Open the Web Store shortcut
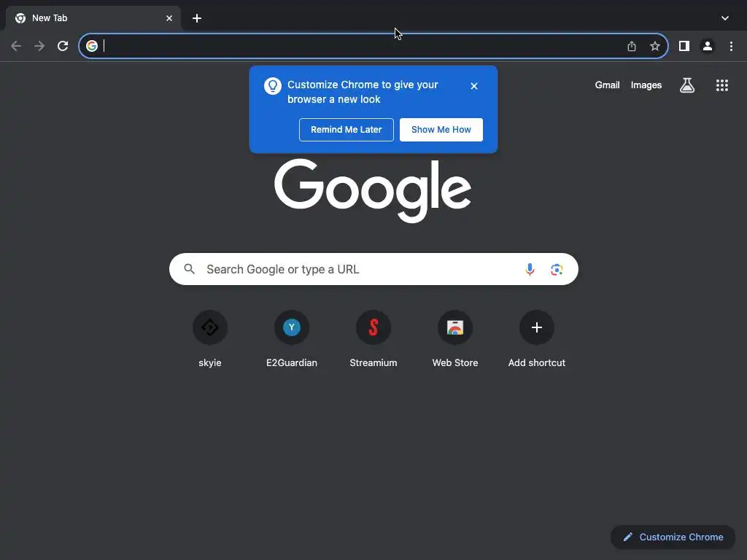Screen dimensions: 747x560 pyautogui.click(x=455, y=338)
